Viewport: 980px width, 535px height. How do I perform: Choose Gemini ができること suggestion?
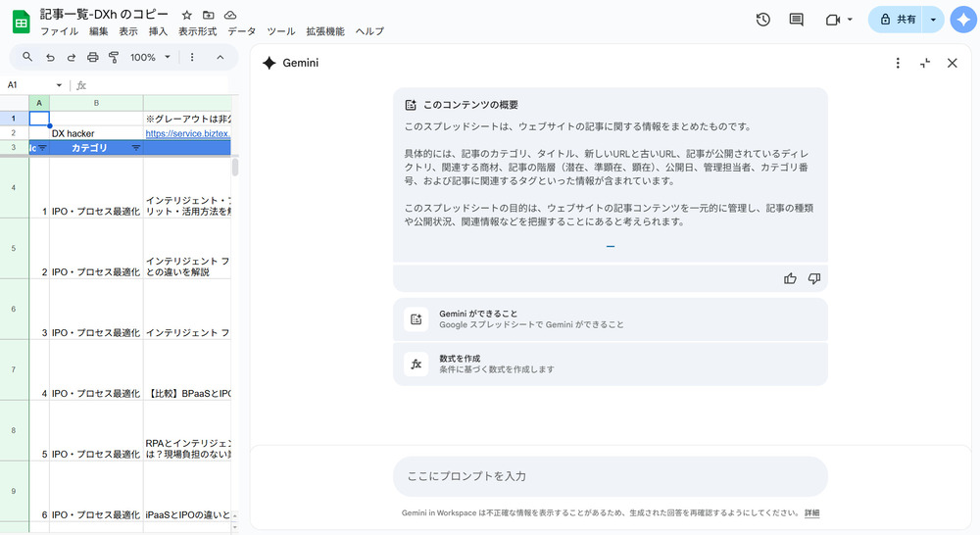click(610, 319)
